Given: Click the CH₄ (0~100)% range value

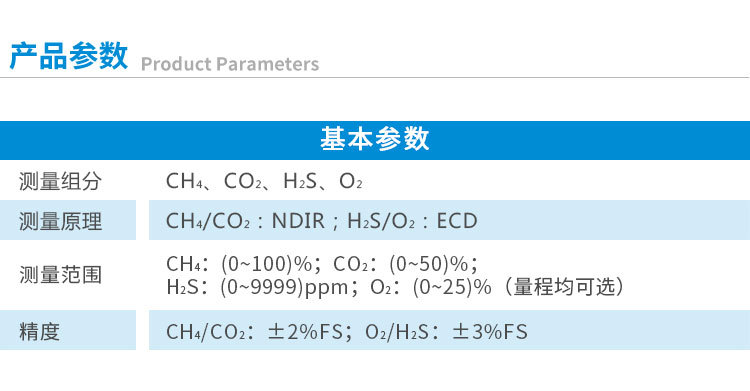Looking at the screenshot, I should click(x=239, y=264).
